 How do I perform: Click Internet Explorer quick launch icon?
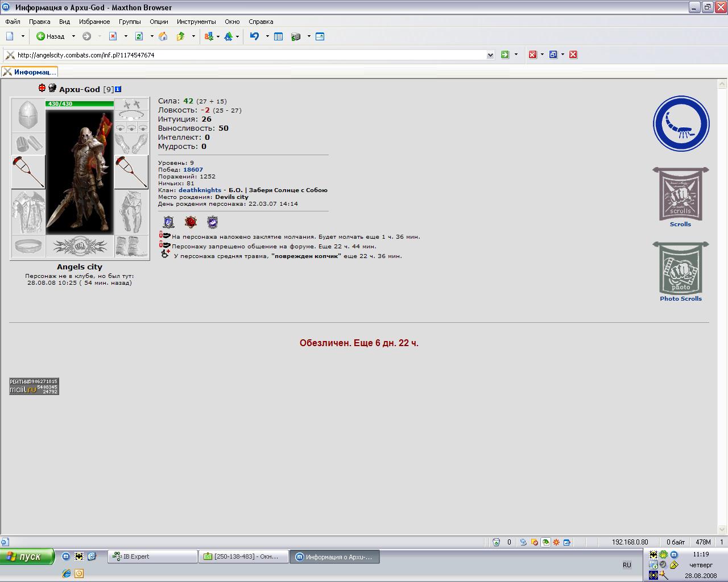(67, 573)
